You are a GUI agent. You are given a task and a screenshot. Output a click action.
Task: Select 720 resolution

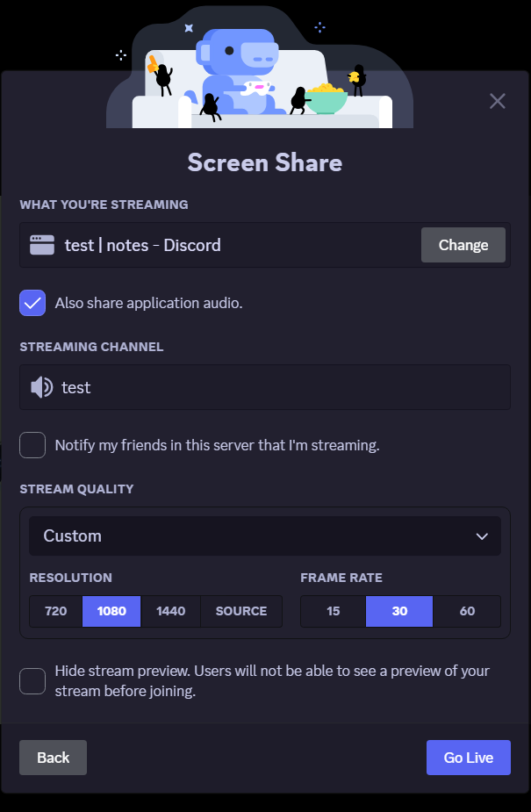tap(54, 611)
